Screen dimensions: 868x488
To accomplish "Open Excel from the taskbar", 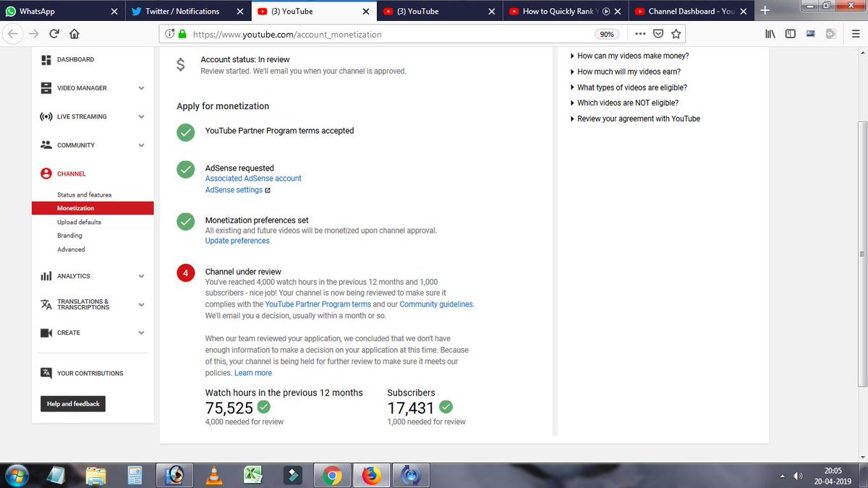I will (252, 475).
